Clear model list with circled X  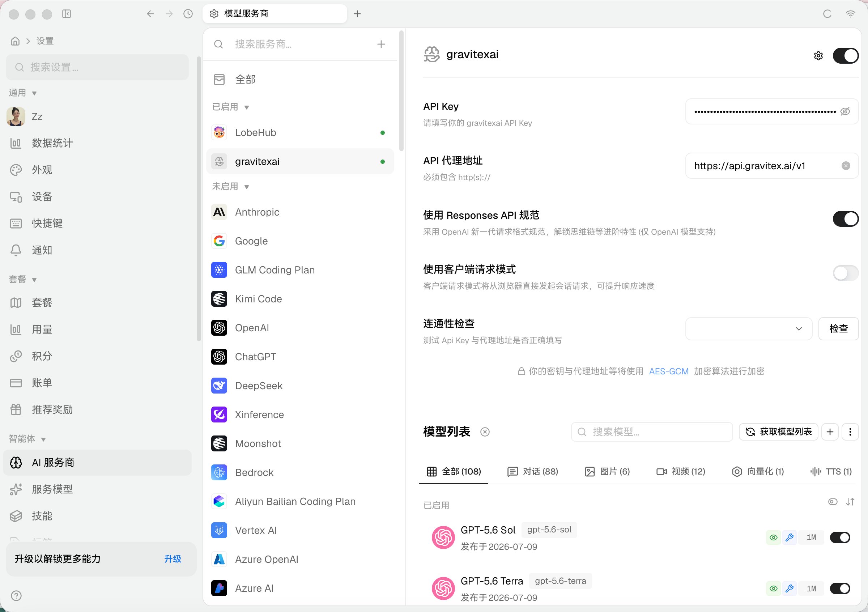coord(485,432)
